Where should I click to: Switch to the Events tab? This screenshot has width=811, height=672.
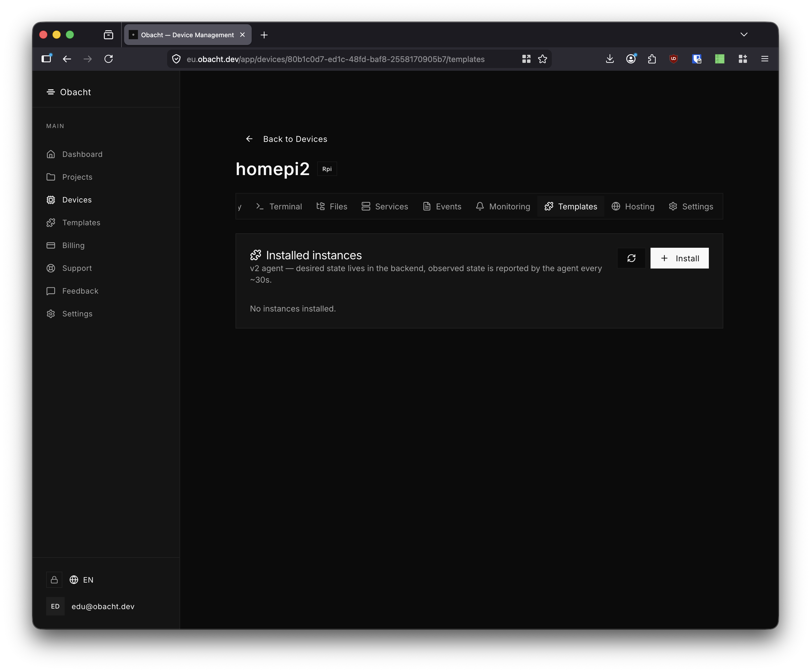tap(442, 207)
